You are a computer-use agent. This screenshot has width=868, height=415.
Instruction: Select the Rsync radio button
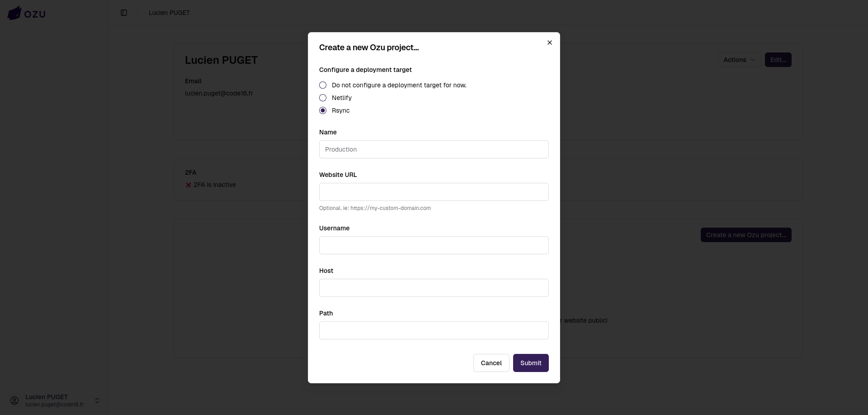point(323,110)
